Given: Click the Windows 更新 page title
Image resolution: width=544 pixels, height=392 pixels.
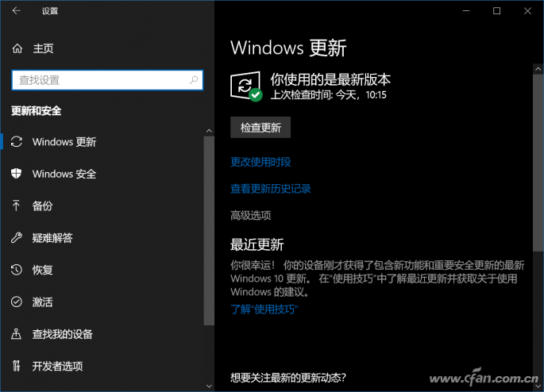Looking at the screenshot, I should [288, 48].
